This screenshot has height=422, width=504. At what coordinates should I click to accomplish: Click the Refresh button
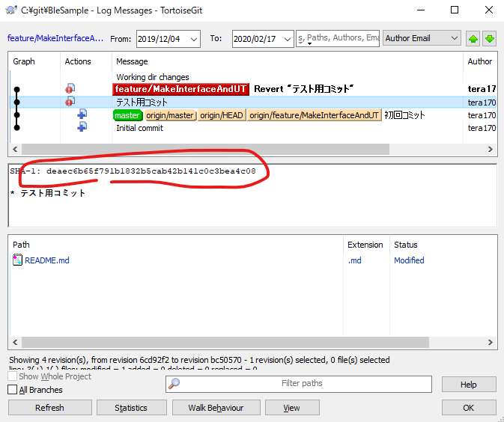(50, 408)
